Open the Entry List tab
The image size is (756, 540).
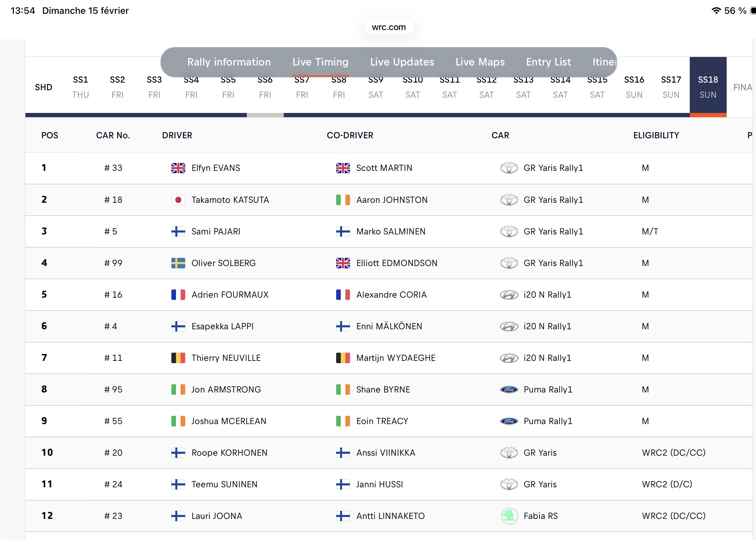[548, 62]
